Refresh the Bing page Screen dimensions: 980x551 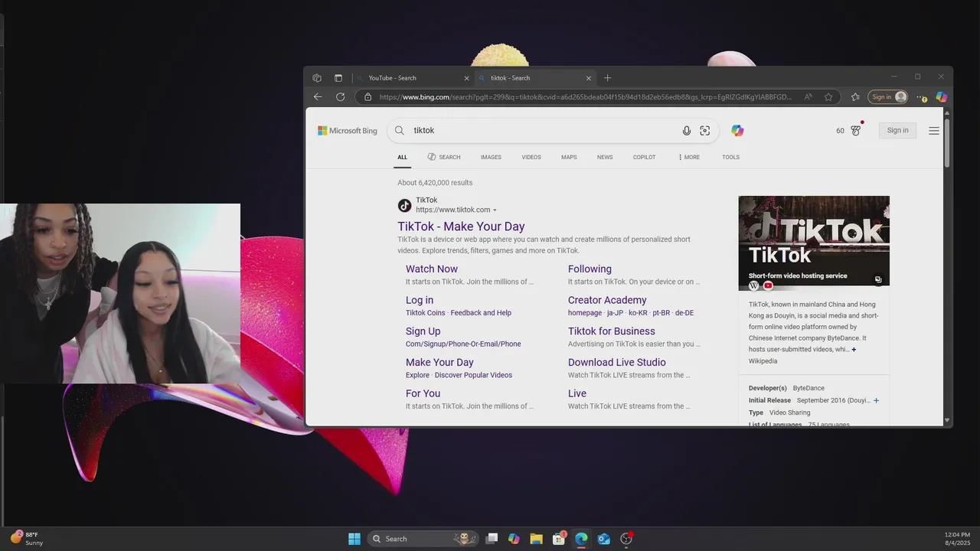pyautogui.click(x=341, y=97)
